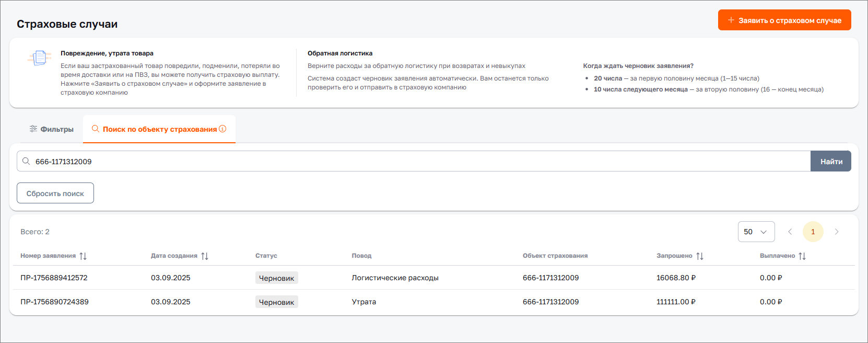Click Заявить о страховом случае button
This screenshot has width=868, height=343.
pos(784,20)
